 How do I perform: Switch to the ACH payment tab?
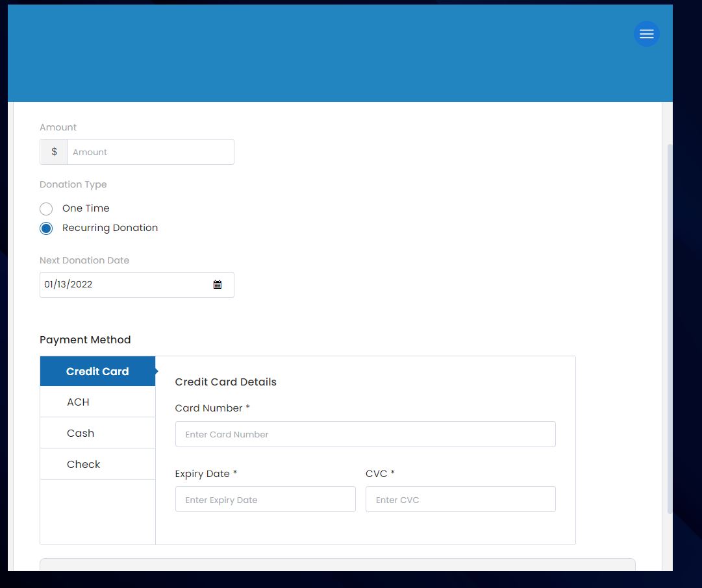tap(97, 402)
